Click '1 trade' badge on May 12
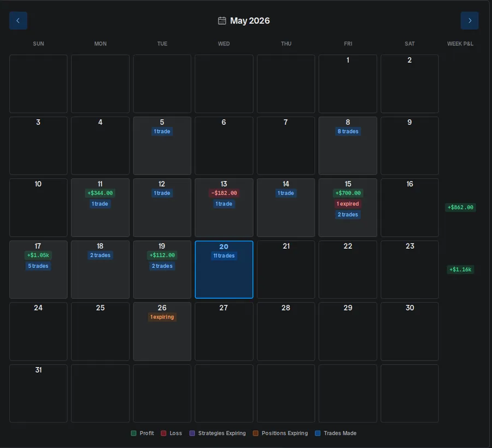This screenshot has height=448, width=492. 162,193
